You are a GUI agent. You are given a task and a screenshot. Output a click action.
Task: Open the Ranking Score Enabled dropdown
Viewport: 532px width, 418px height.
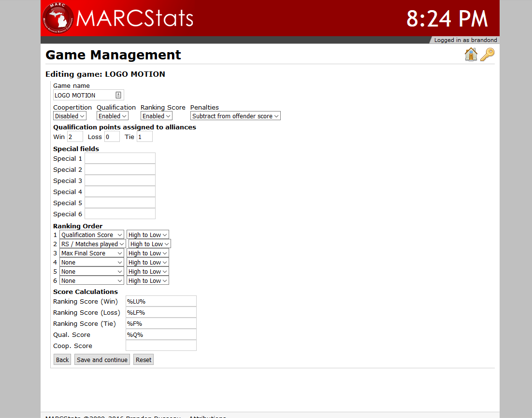coord(157,116)
